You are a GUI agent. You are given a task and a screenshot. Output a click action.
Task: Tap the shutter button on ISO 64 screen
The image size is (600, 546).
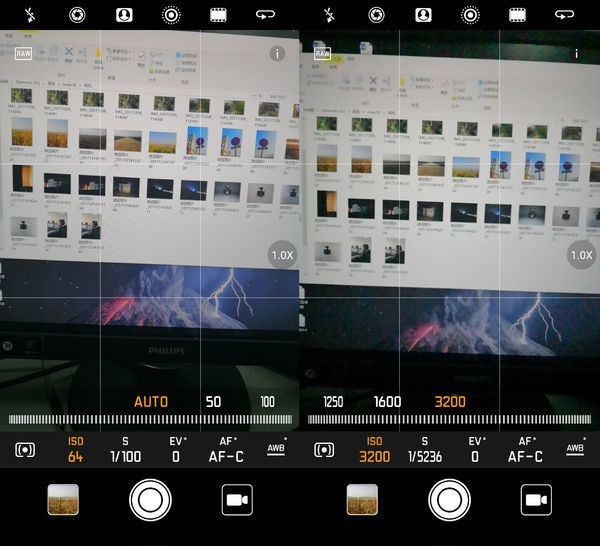click(150, 500)
